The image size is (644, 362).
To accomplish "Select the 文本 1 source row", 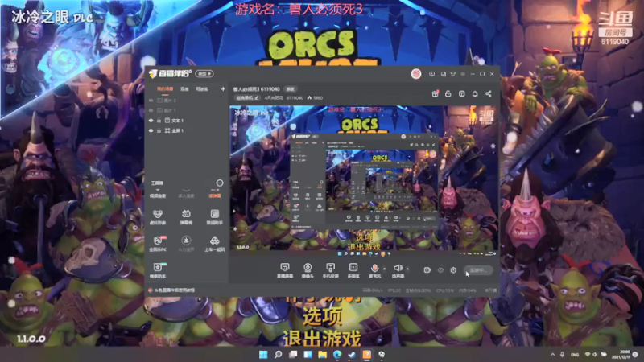I will point(187,121).
